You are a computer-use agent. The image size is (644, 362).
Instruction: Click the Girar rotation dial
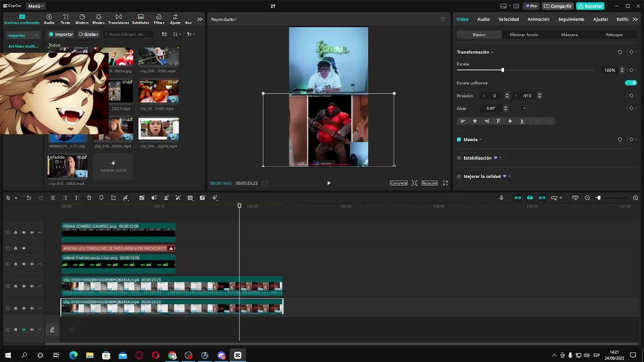[x=524, y=108]
